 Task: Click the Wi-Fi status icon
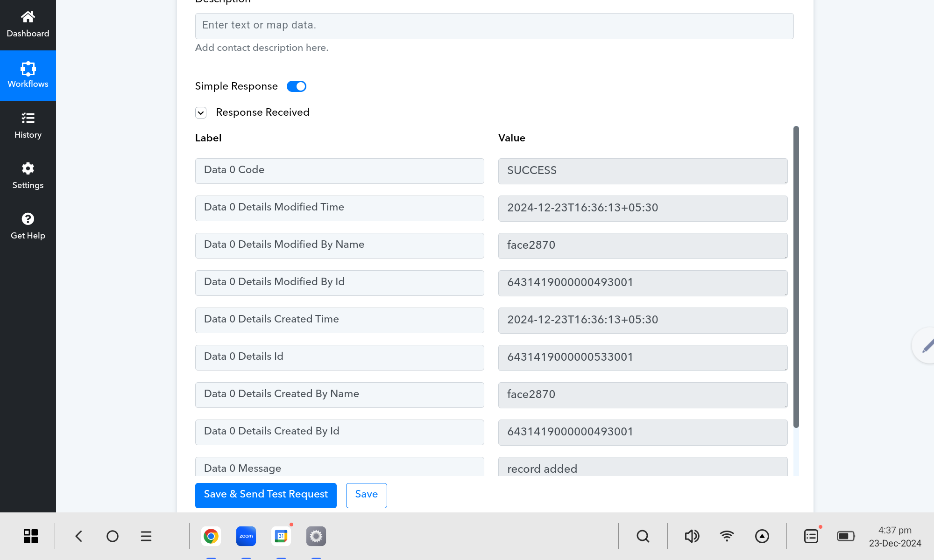coord(727,536)
